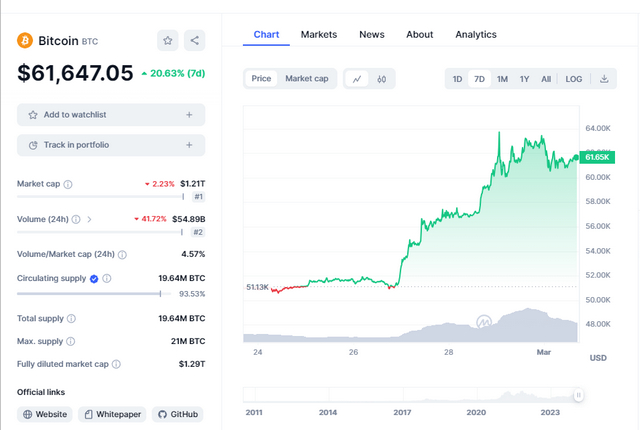Click the Bitcoin logo icon
Image resolution: width=640 pixels, height=430 pixels.
click(x=25, y=40)
